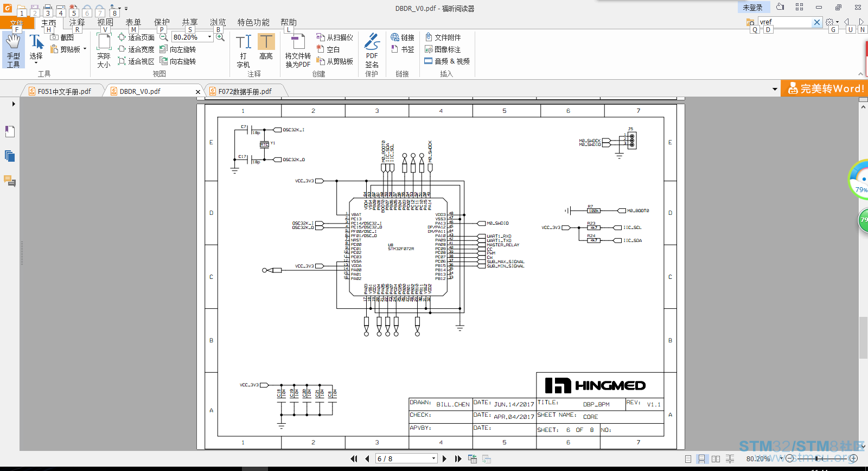Click the ribbon zoom-in magnifier
Image resolution: width=868 pixels, height=471 pixels.
point(220,37)
